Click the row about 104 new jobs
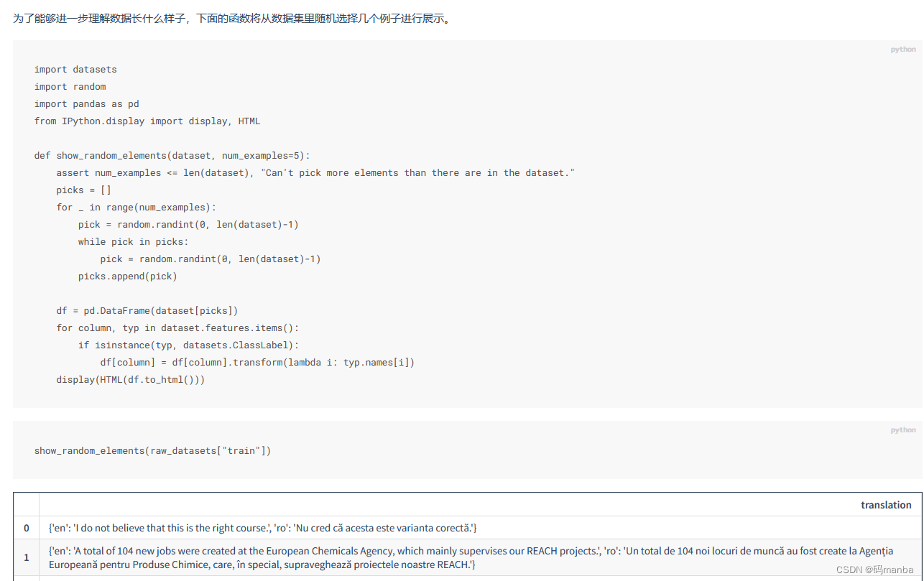Screen dimensions: 924x581 tap(471, 557)
